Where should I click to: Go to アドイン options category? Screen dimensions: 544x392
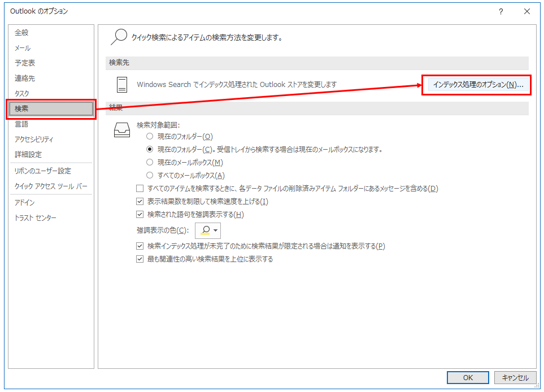point(51,202)
